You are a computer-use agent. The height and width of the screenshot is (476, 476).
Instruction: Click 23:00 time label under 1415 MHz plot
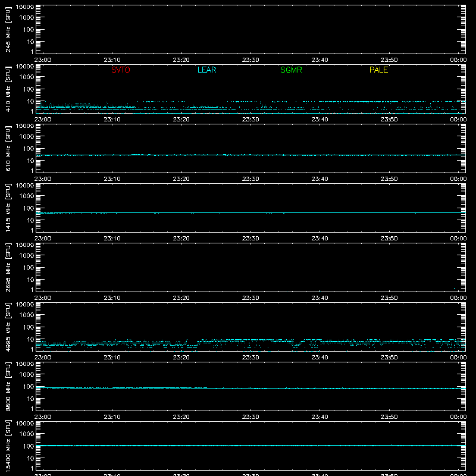(x=42, y=239)
